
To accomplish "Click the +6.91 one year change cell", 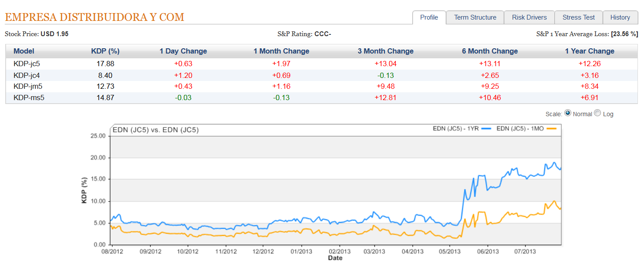I will (590, 97).
